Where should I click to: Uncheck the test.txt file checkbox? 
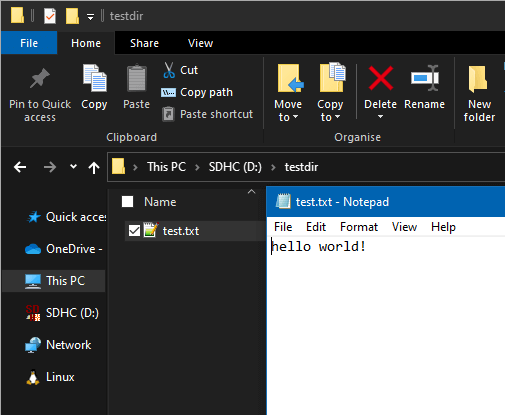[134, 230]
